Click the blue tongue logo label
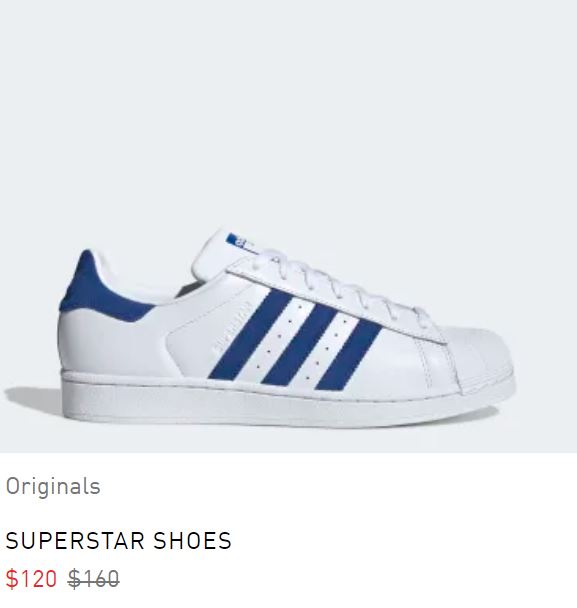Viewport: 577px width, 608px height. click(x=236, y=240)
